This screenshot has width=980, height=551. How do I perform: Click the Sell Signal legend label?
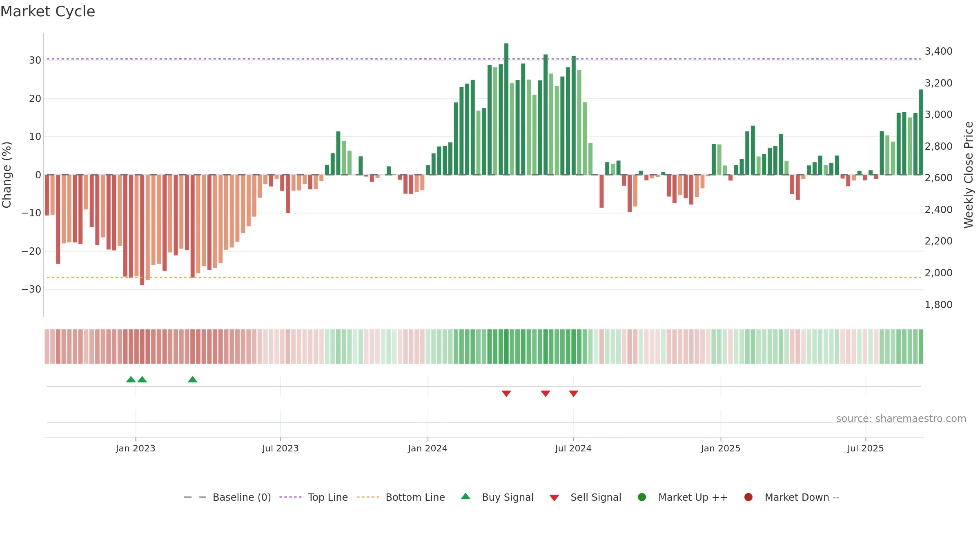(x=596, y=497)
